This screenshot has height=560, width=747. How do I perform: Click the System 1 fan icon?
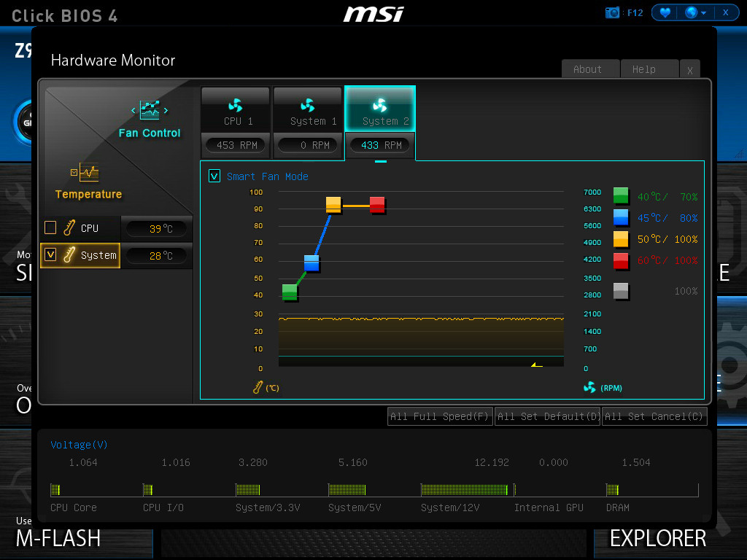pyautogui.click(x=308, y=105)
